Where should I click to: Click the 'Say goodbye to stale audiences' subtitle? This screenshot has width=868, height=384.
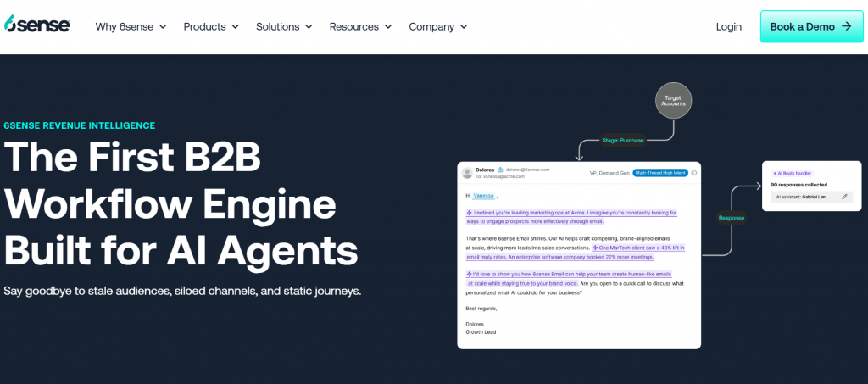[182, 291]
